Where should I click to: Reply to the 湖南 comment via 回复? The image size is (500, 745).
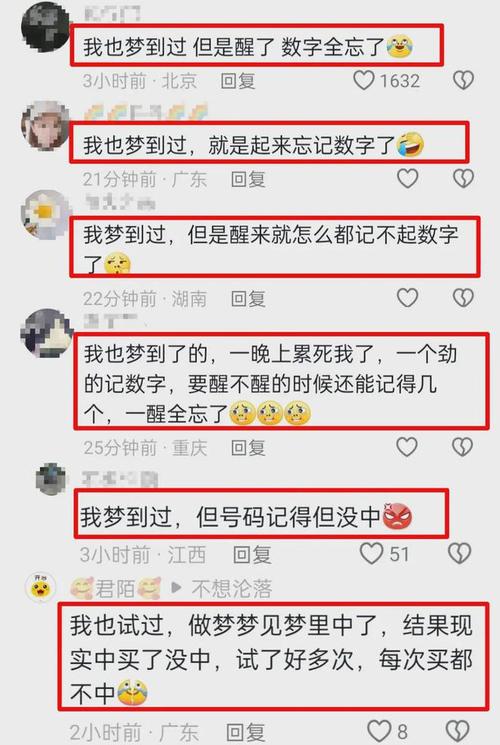[x=248, y=298]
